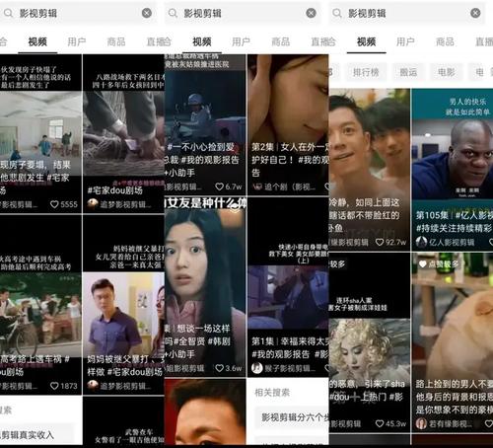Image resolution: width=493 pixels, height=448 pixels.
Task: Switch to the 用户 tab in middle screen
Action: tap(242, 41)
